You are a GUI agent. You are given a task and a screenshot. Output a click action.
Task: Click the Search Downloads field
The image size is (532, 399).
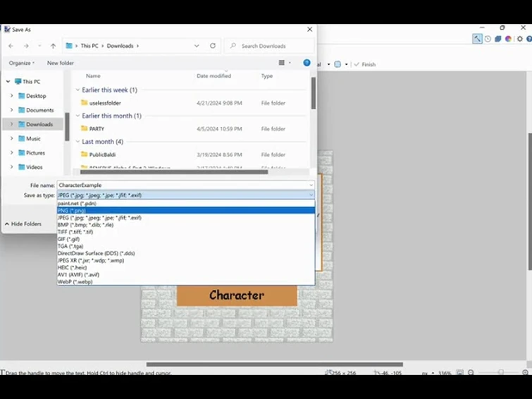(270, 46)
